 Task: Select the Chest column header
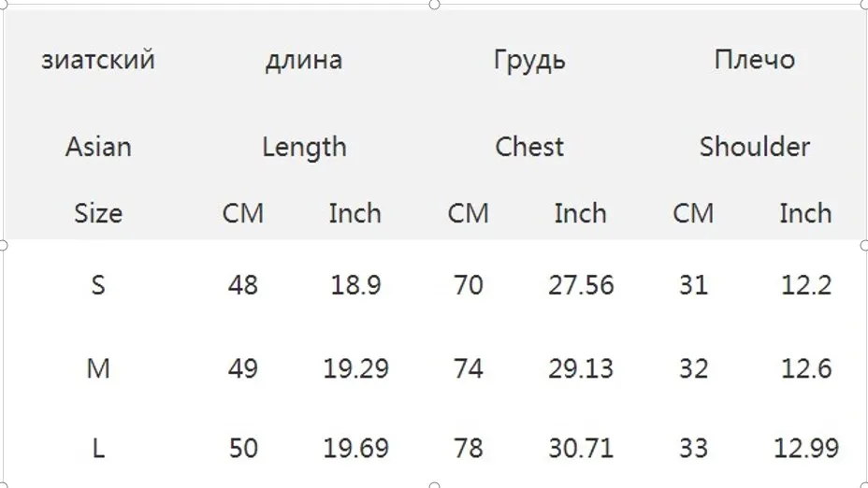[x=529, y=147]
